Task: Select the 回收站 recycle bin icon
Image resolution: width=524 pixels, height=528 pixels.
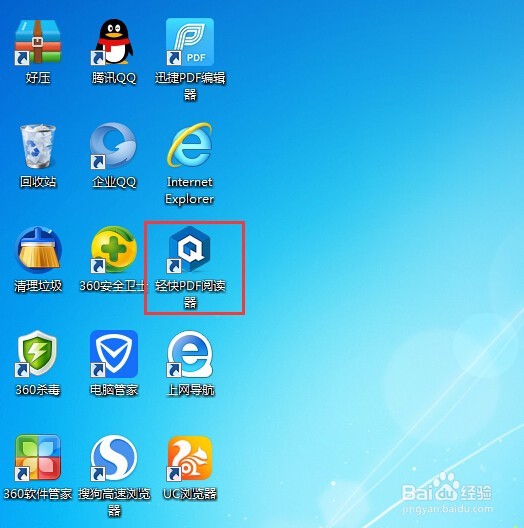Action: tap(38, 146)
